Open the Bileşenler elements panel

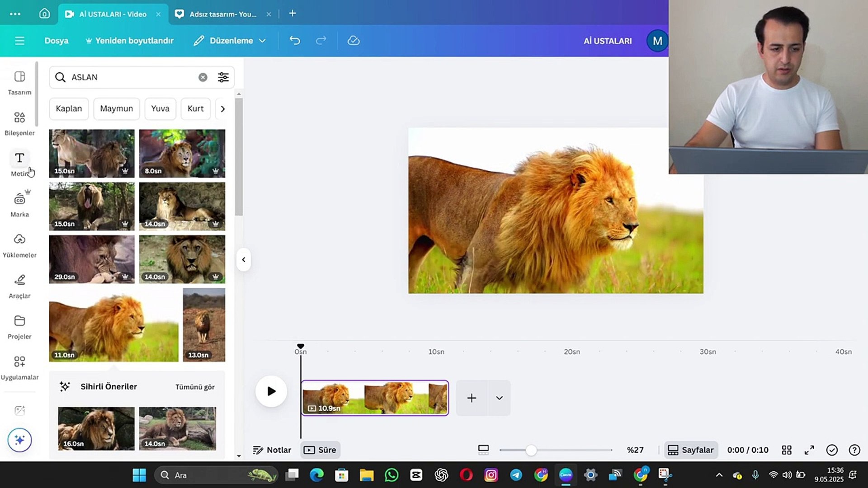point(19,123)
